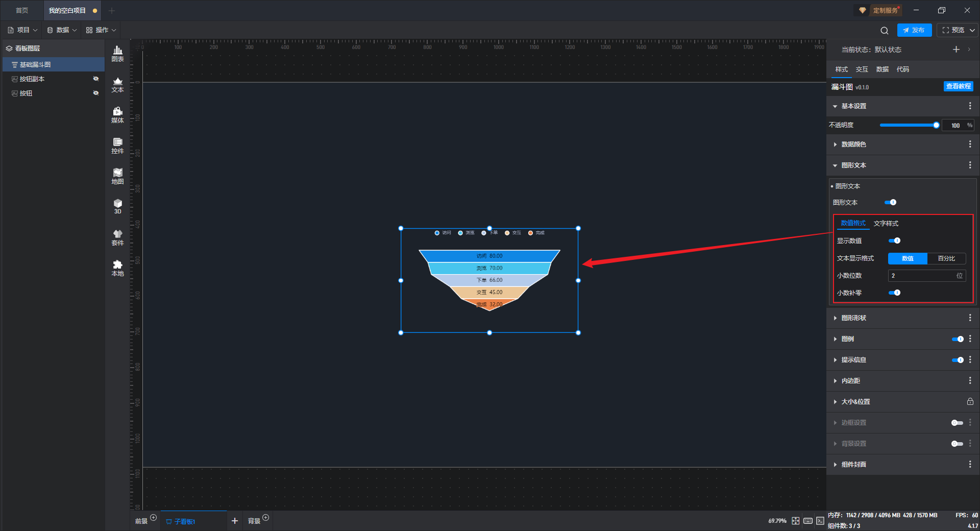Toggle the 图例 legend switch
The image size is (980, 531).
[958, 339]
